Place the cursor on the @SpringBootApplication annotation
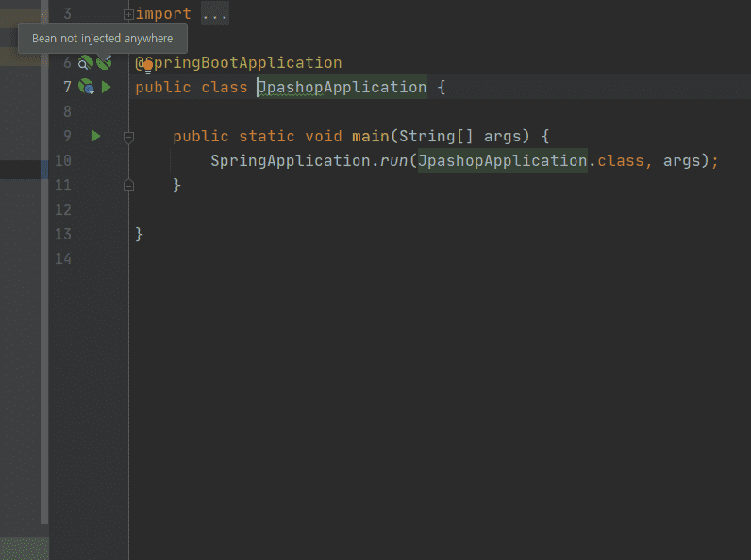 point(239,63)
